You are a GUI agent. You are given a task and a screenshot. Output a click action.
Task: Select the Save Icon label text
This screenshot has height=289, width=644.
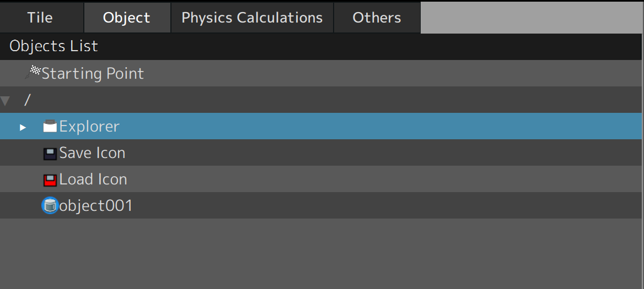[92, 153]
